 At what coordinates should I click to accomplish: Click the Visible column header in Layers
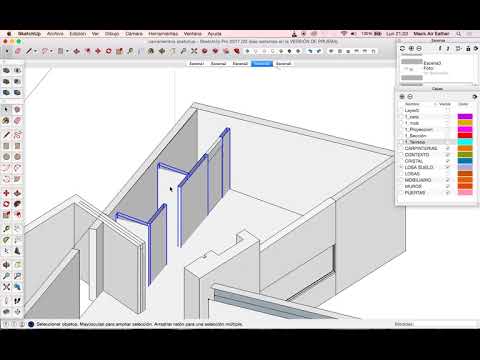[445, 104]
